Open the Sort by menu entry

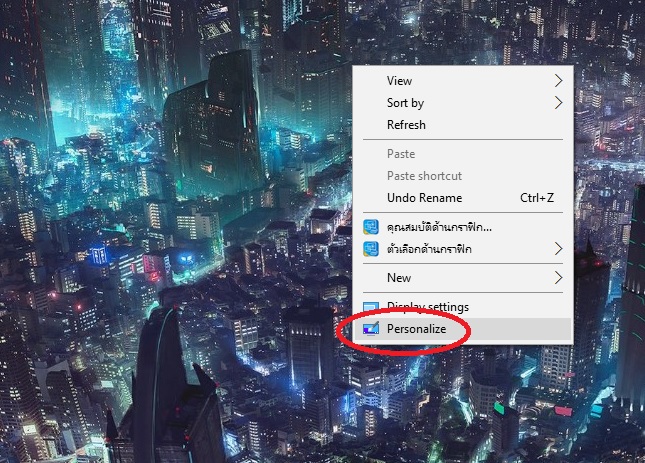click(463, 102)
